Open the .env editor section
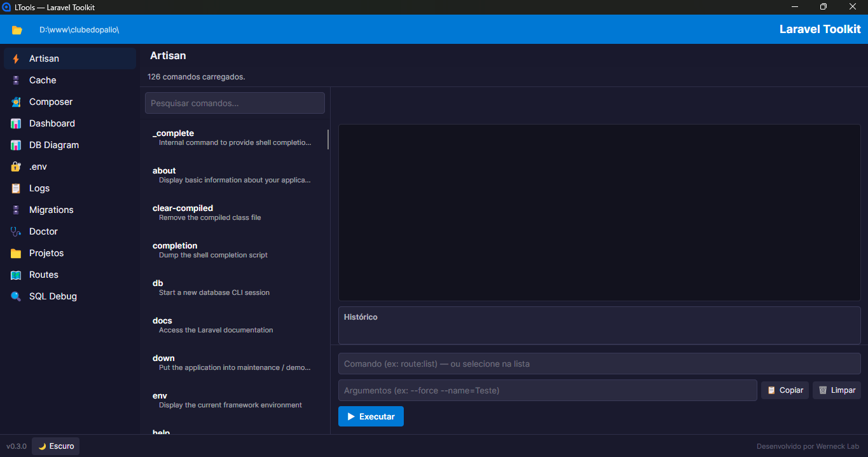The height and width of the screenshot is (457, 868). [x=70, y=167]
